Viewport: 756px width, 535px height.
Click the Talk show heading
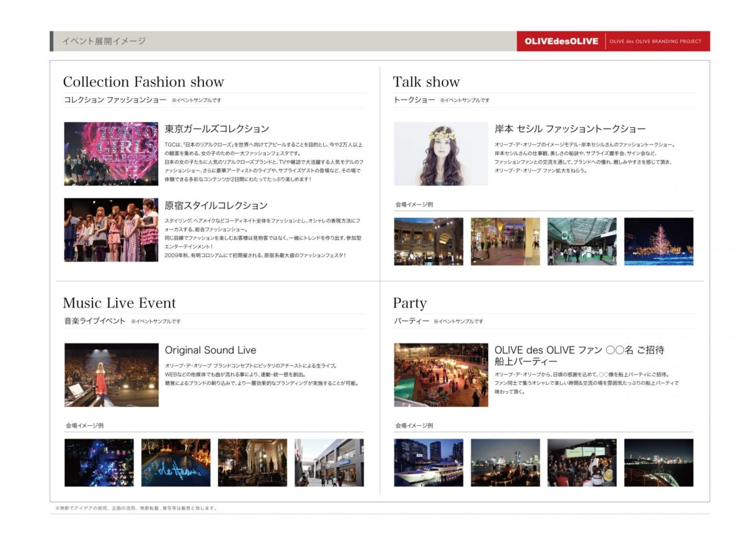coord(427,82)
